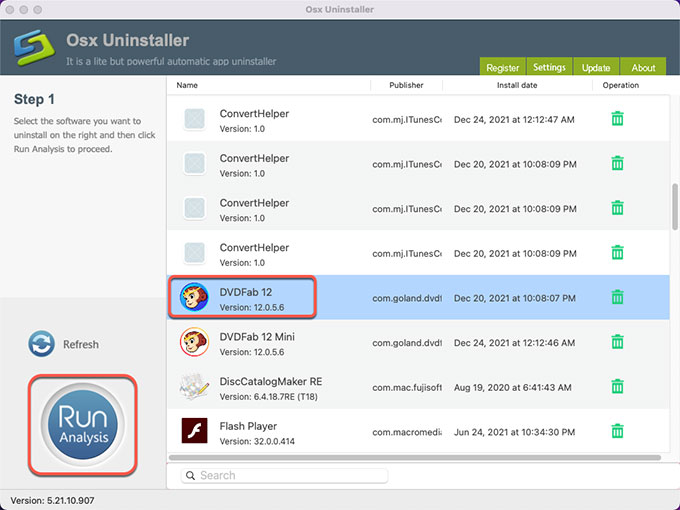Select the DVDFab 12 monkey app icon
The height and width of the screenshot is (510, 680).
click(194, 297)
